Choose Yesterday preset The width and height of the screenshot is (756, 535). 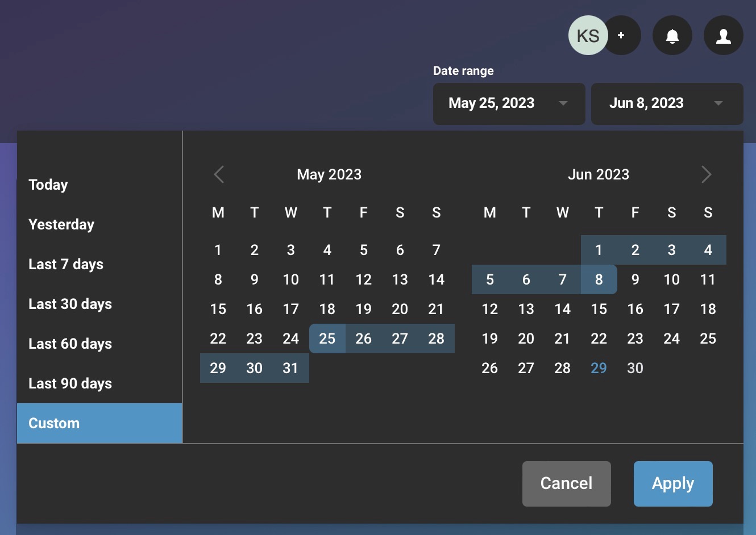tap(61, 224)
